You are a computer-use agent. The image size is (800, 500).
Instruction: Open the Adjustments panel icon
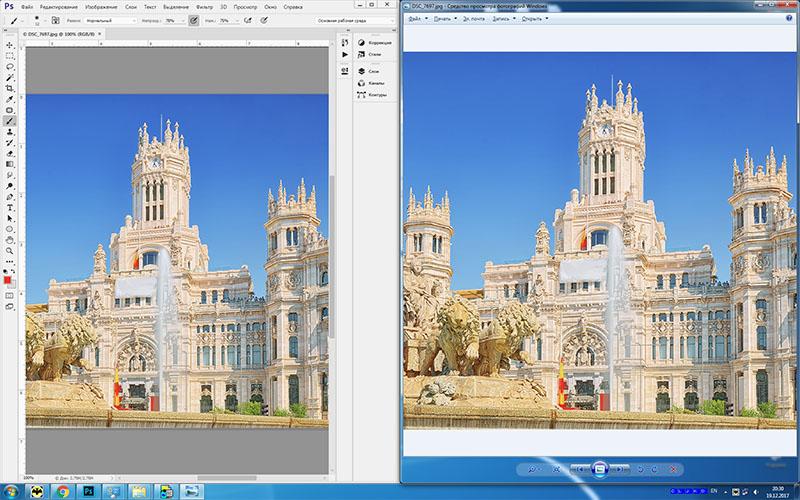point(361,42)
